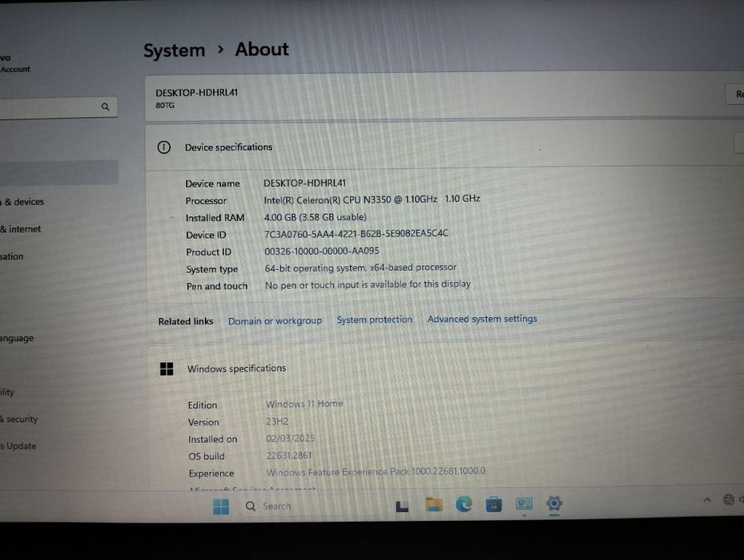Open Advanced system settings link
744x560 pixels.
click(x=482, y=319)
